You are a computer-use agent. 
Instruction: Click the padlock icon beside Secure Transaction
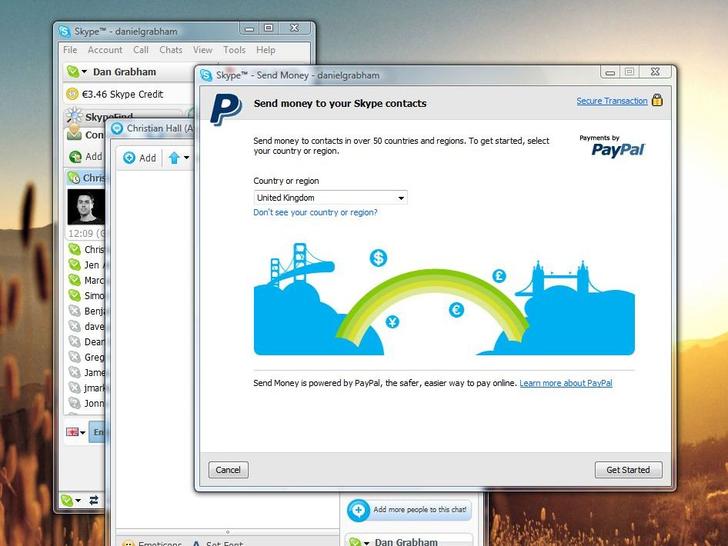pyautogui.click(x=656, y=100)
